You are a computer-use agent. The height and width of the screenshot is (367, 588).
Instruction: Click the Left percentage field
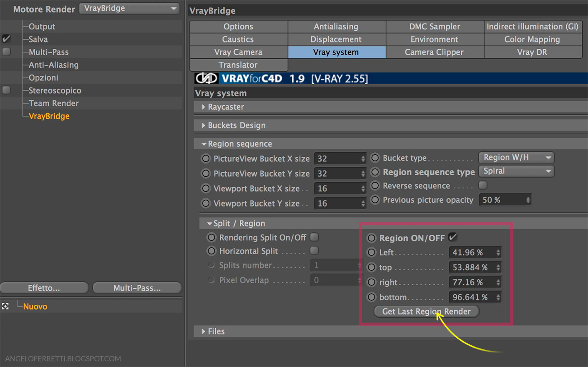click(x=475, y=253)
